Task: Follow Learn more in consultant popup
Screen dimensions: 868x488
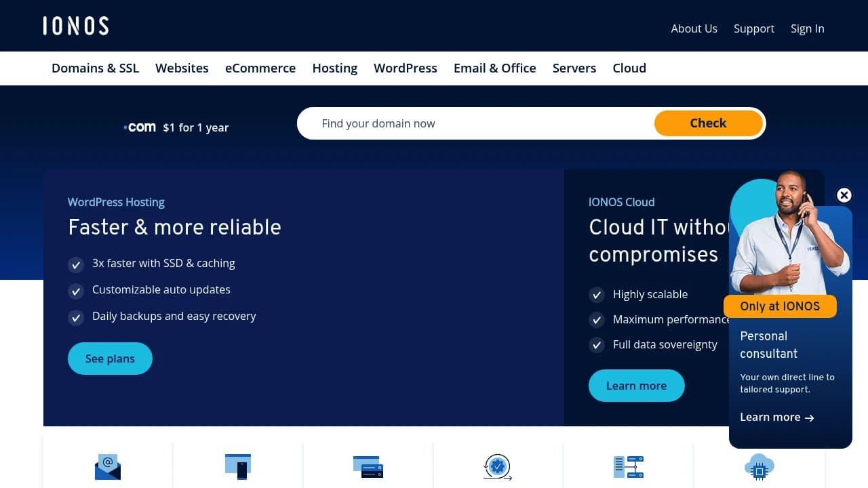Action: coord(776,418)
